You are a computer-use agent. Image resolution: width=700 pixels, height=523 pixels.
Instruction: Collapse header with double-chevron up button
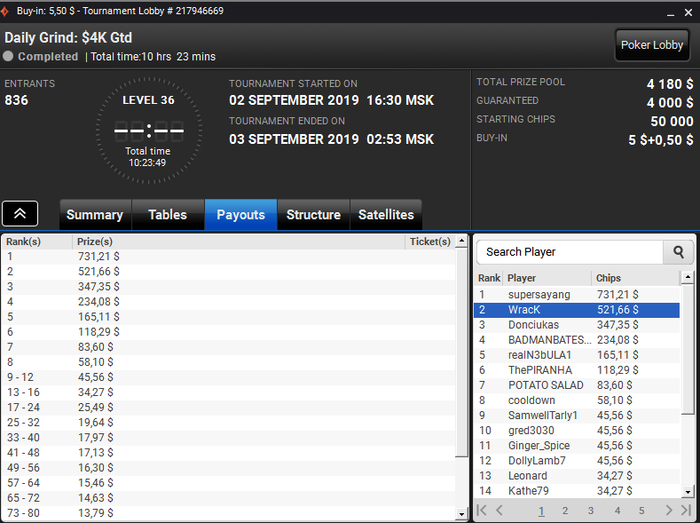20,214
